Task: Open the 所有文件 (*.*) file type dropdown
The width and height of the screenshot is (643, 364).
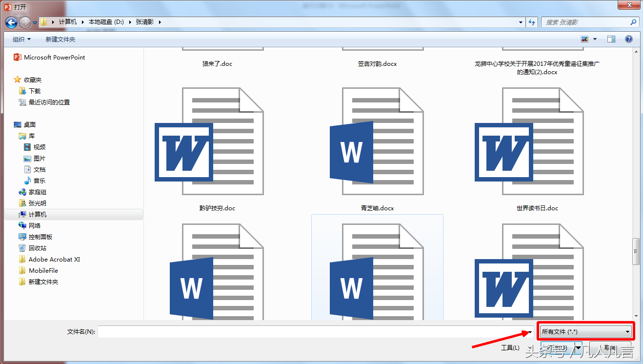Action: [586, 332]
